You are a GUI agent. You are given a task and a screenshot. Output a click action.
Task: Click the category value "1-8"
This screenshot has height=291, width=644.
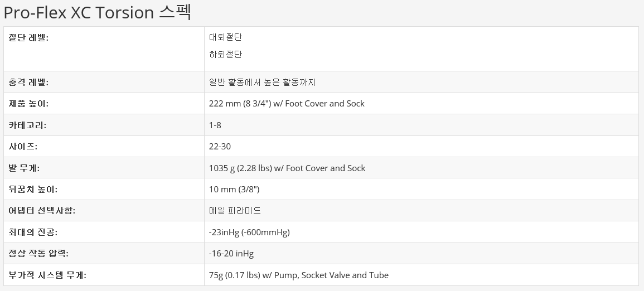pos(215,125)
